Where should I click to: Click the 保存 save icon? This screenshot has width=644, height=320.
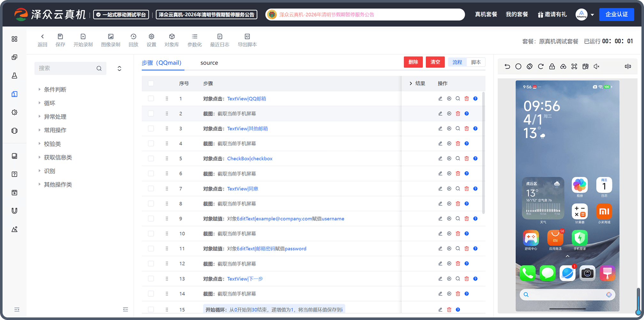point(60,36)
